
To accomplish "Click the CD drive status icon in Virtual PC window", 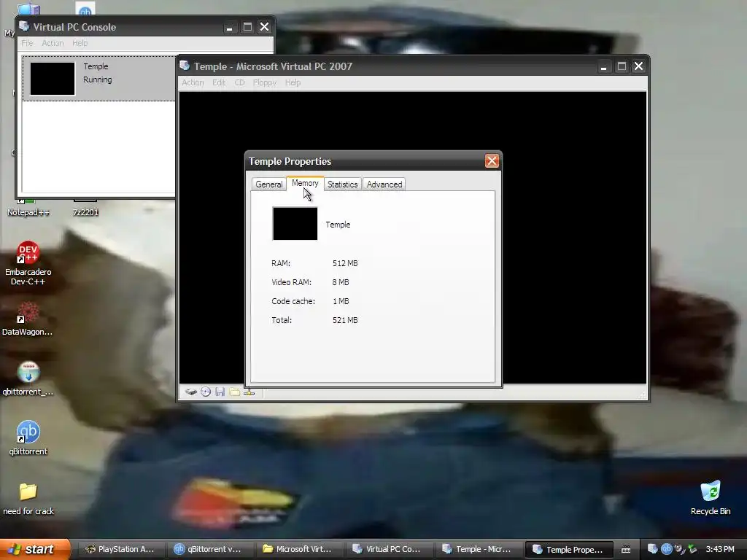I will pyautogui.click(x=206, y=392).
